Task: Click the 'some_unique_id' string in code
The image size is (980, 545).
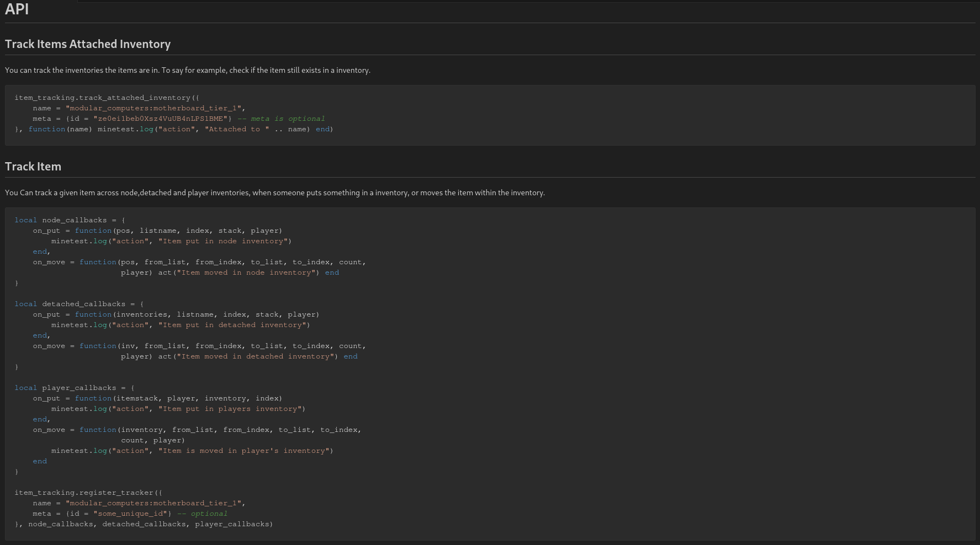Action: tap(130, 514)
